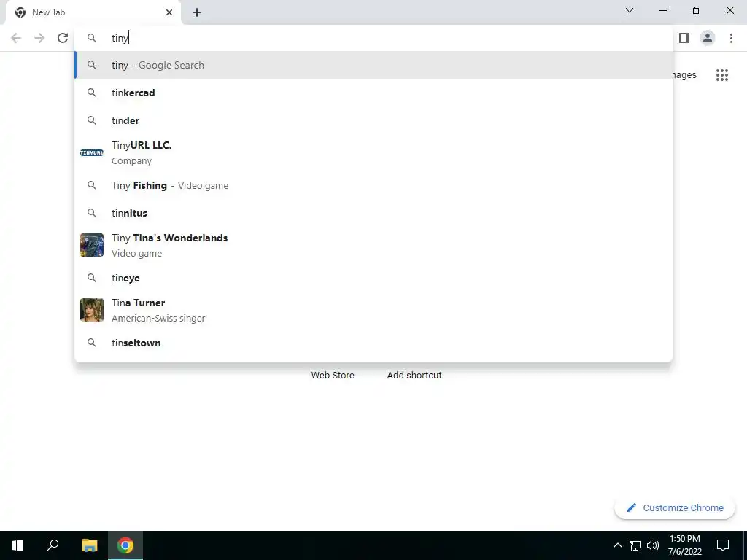
Task: Click Add shortcut
Action: [414, 376]
